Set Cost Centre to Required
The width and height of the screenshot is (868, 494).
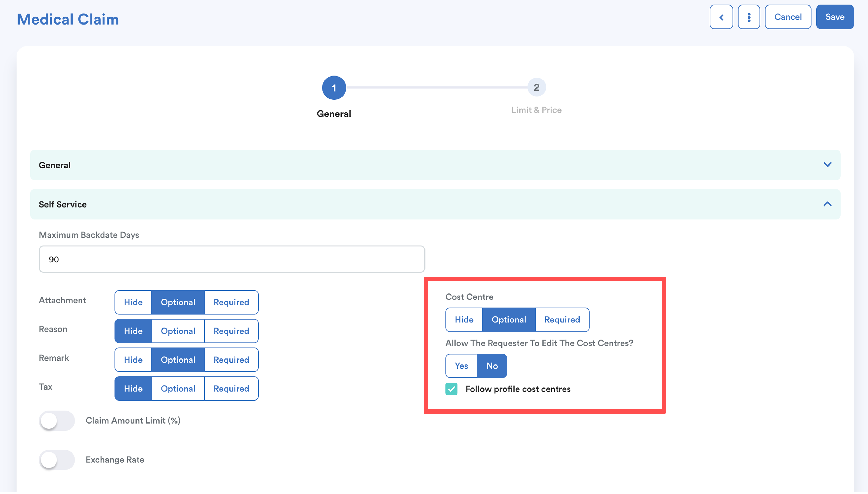click(562, 320)
